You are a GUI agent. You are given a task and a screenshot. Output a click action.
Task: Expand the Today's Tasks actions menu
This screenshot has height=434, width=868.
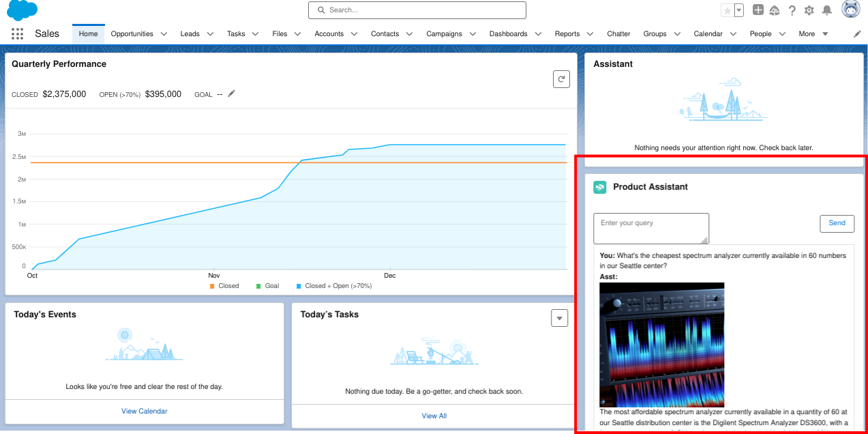pyautogui.click(x=559, y=317)
